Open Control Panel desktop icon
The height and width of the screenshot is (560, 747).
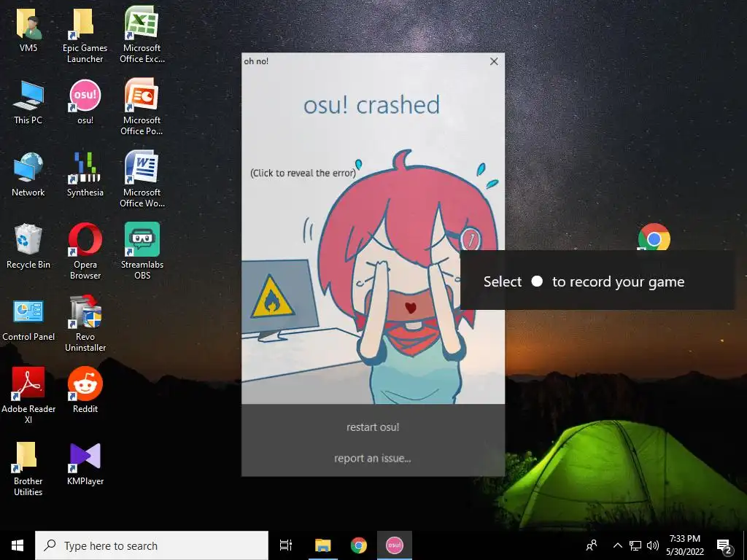tap(28, 320)
